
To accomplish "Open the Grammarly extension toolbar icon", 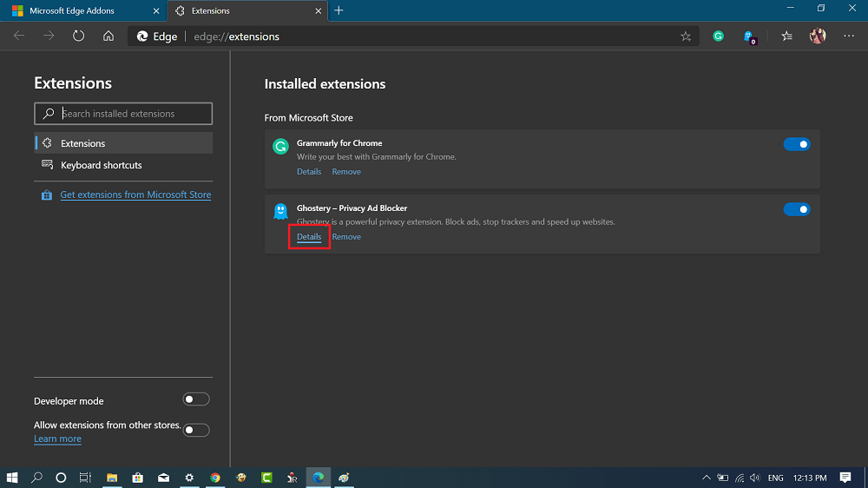I will point(719,36).
